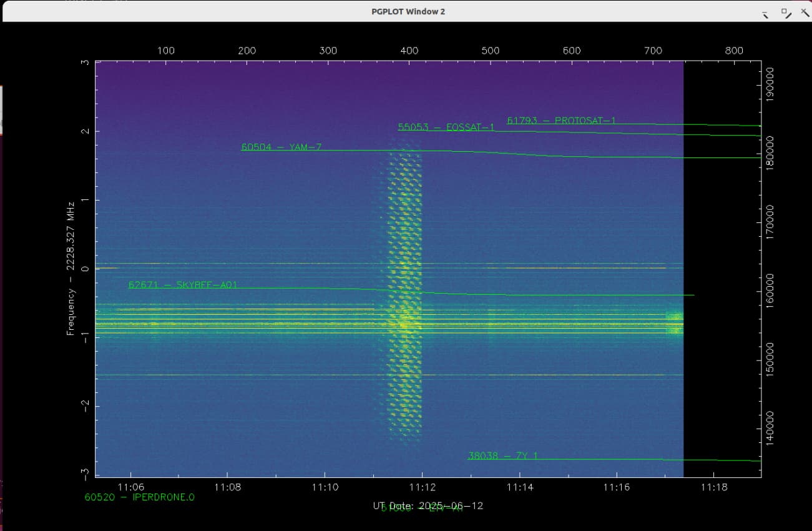Select the 55053 - EOSSAT-1 label
Viewport: 812px width, 531px height.
point(446,127)
